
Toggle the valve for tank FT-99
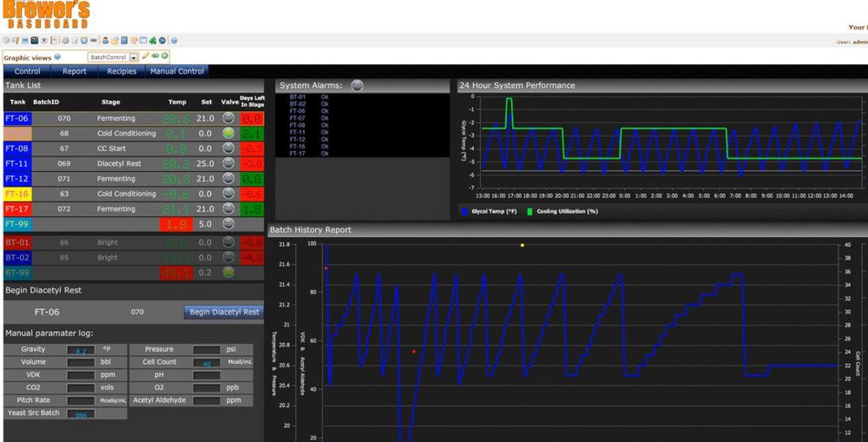(228, 224)
